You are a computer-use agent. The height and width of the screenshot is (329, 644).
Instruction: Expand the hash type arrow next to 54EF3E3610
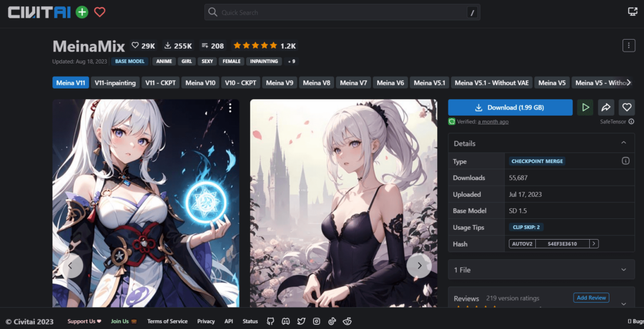pos(594,243)
